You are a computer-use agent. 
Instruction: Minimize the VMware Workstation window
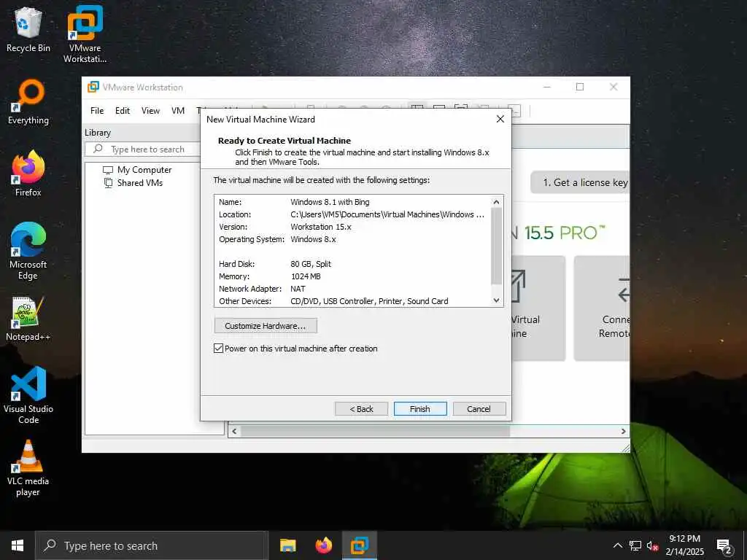547,87
